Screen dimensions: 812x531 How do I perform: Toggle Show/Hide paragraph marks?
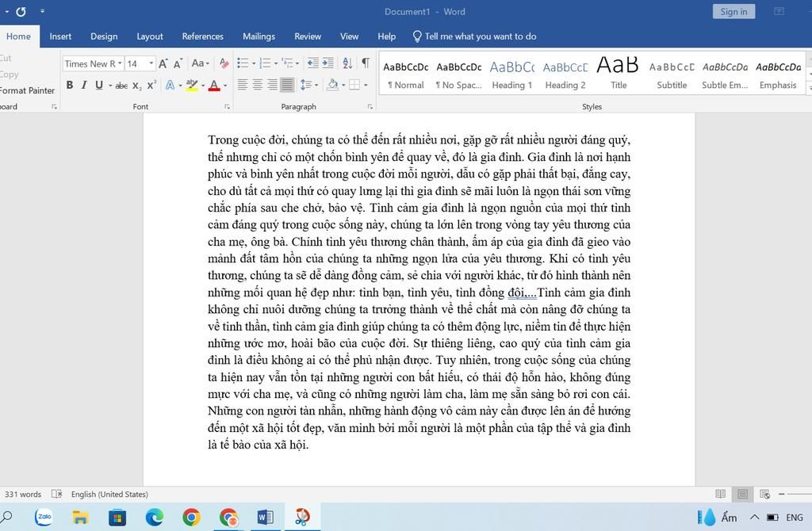pos(366,63)
